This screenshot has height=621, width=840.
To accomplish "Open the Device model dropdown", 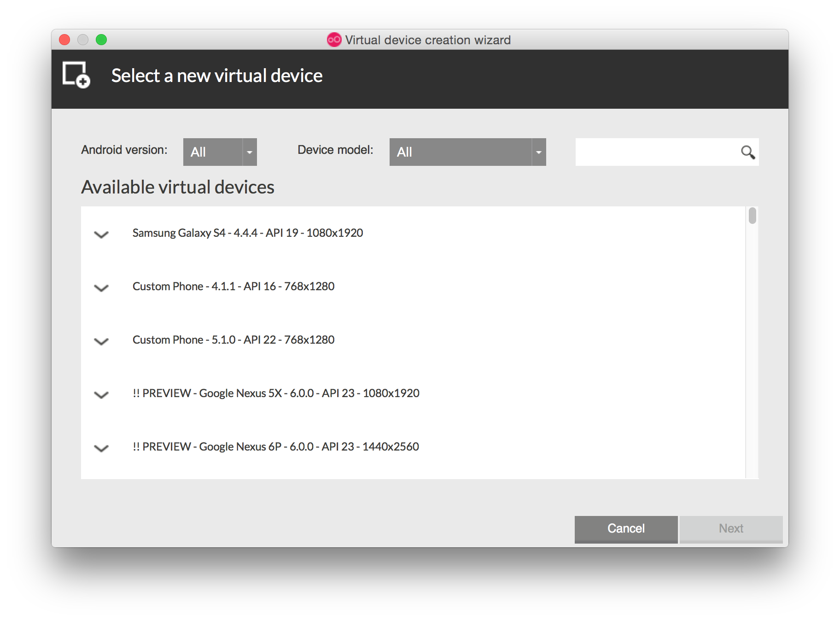I will pyautogui.click(x=467, y=152).
